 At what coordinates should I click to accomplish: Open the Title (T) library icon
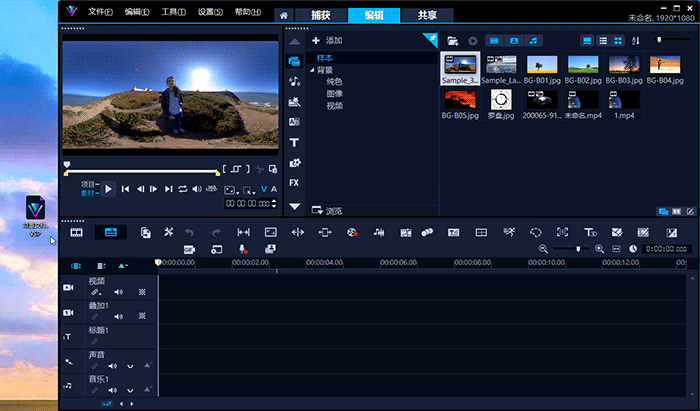pos(294,143)
